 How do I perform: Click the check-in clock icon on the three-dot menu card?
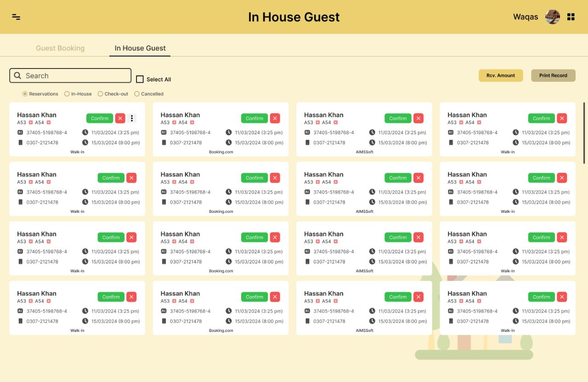click(85, 132)
